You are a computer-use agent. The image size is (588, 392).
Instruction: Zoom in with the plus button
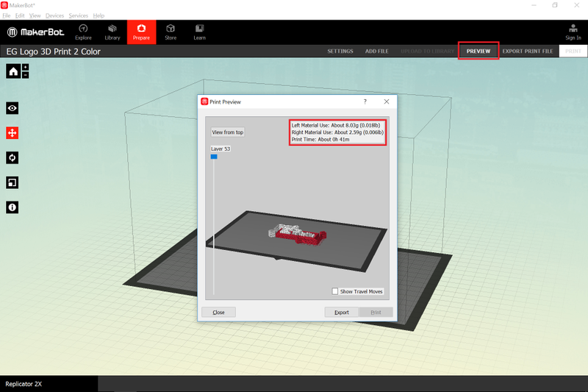26,67
